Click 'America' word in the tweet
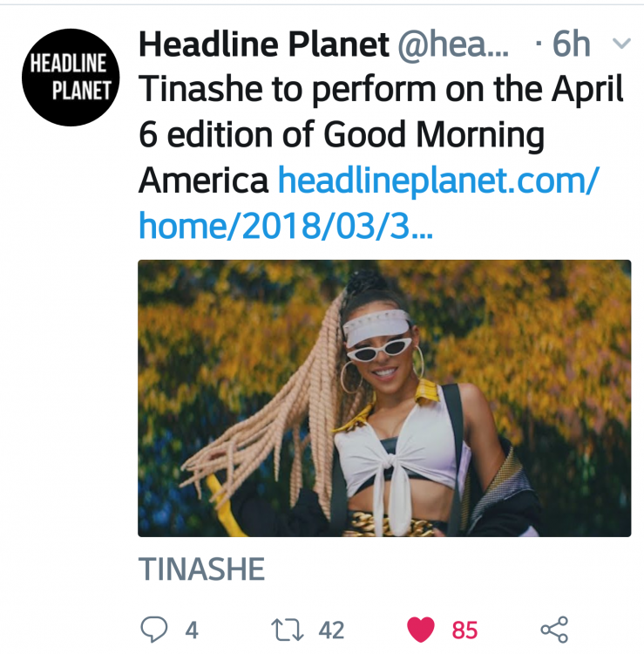644x654 pixels. pyautogui.click(x=203, y=181)
